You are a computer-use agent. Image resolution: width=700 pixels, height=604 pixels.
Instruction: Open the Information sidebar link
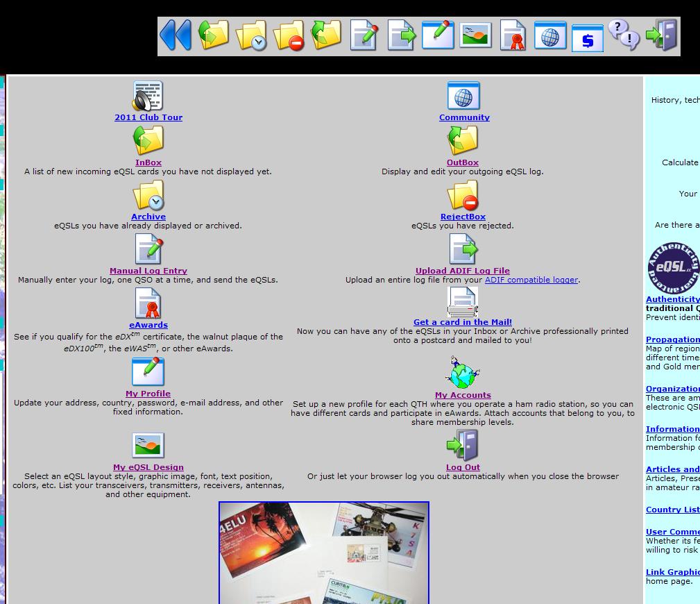click(673, 429)
